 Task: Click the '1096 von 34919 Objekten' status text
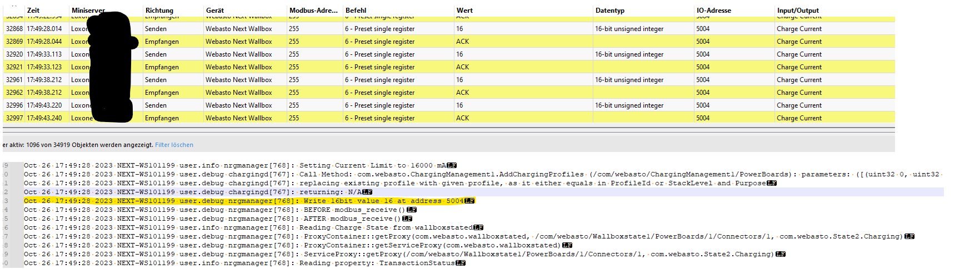pos(91,145)
